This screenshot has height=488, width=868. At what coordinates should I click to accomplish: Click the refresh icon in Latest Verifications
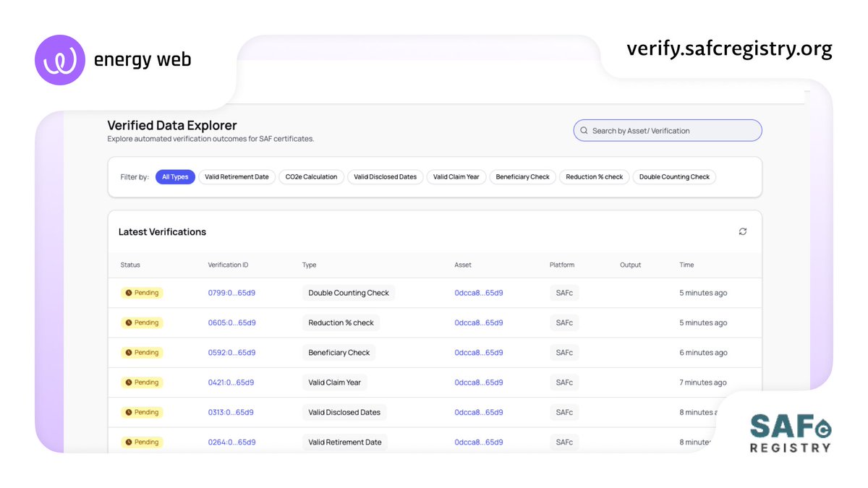click(x=743, y=231)
